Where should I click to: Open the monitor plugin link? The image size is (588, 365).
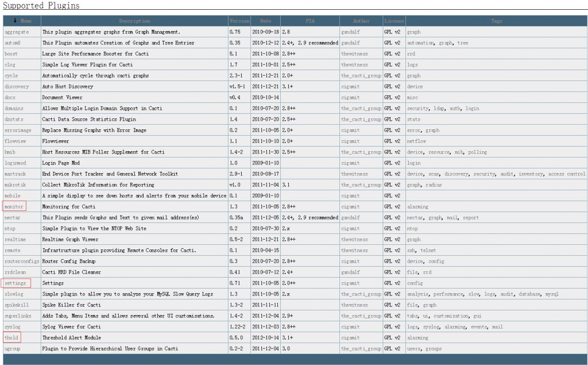(x=14, y=207)
